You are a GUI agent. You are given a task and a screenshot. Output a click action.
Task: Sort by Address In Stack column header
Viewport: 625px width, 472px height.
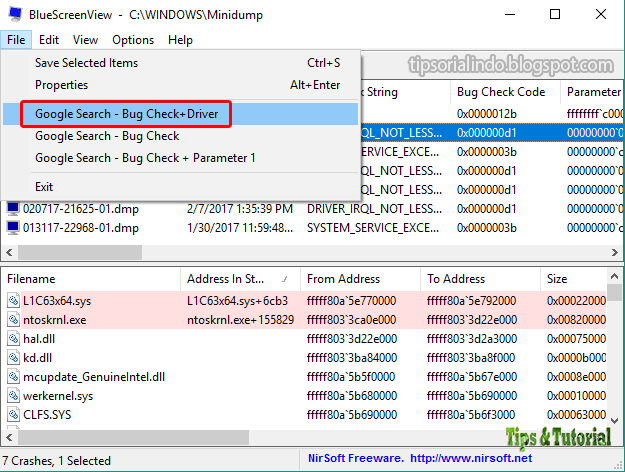240,279
